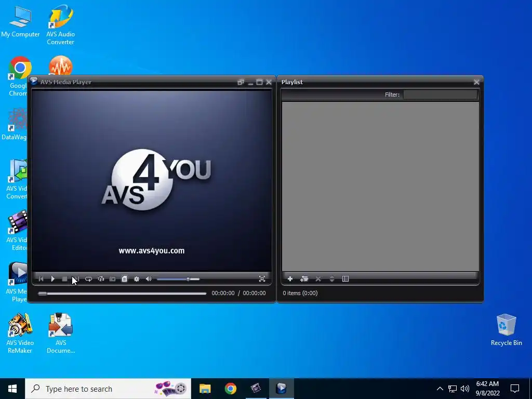The width and height of the screenshot is (532, 399).
Task: Click the playback seek bar
Action: [x=122, y=294]
